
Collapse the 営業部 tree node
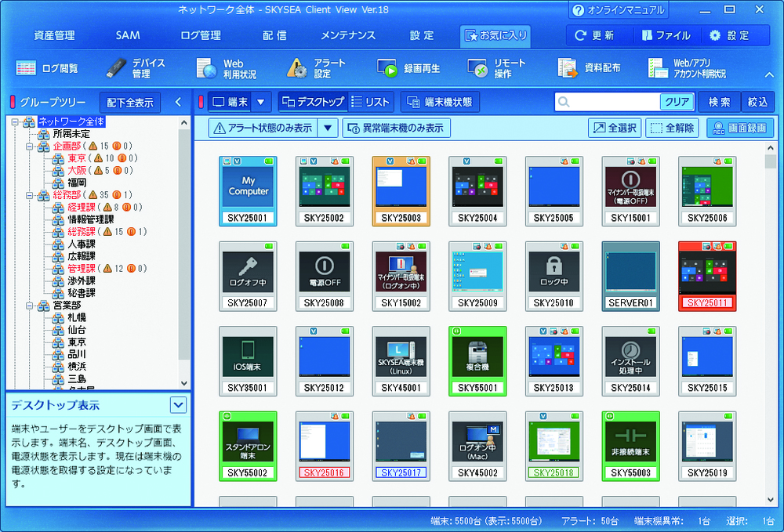(x=30, y=306)
